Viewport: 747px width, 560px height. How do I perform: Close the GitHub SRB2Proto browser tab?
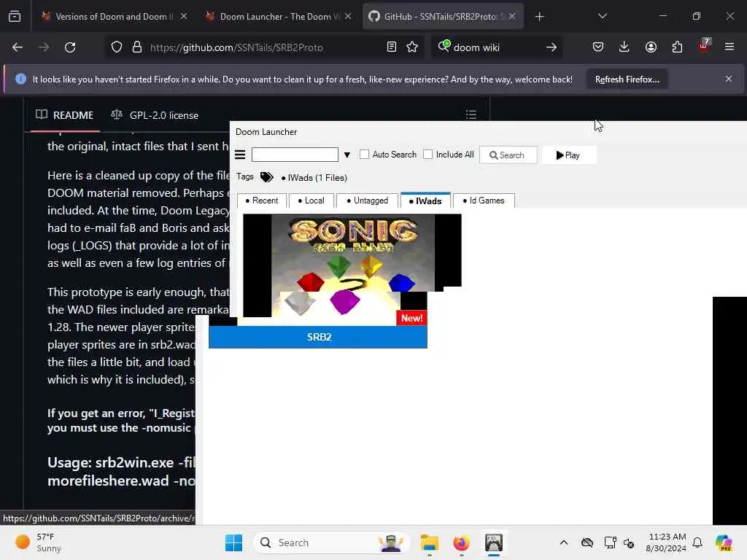click(512, 17)
